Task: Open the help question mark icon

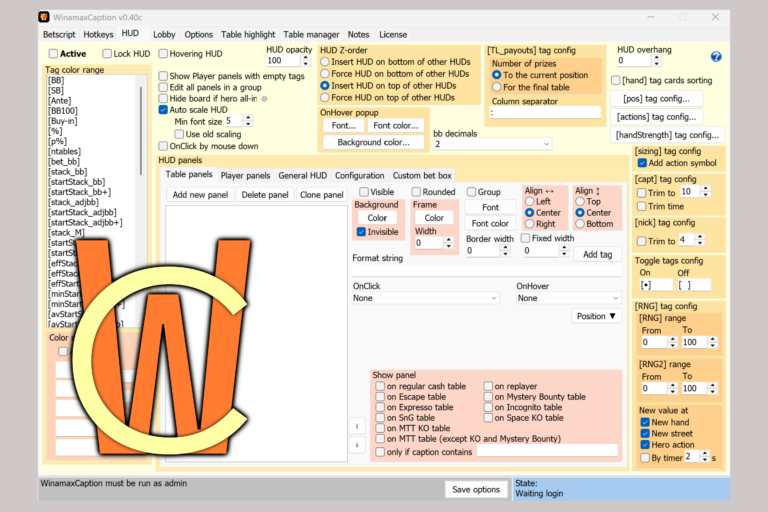Action: pyautogui.click(x=716, y=57)
